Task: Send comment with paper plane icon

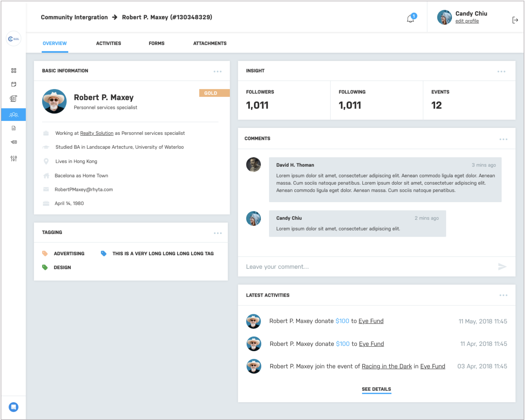Action: pos(502,266)
